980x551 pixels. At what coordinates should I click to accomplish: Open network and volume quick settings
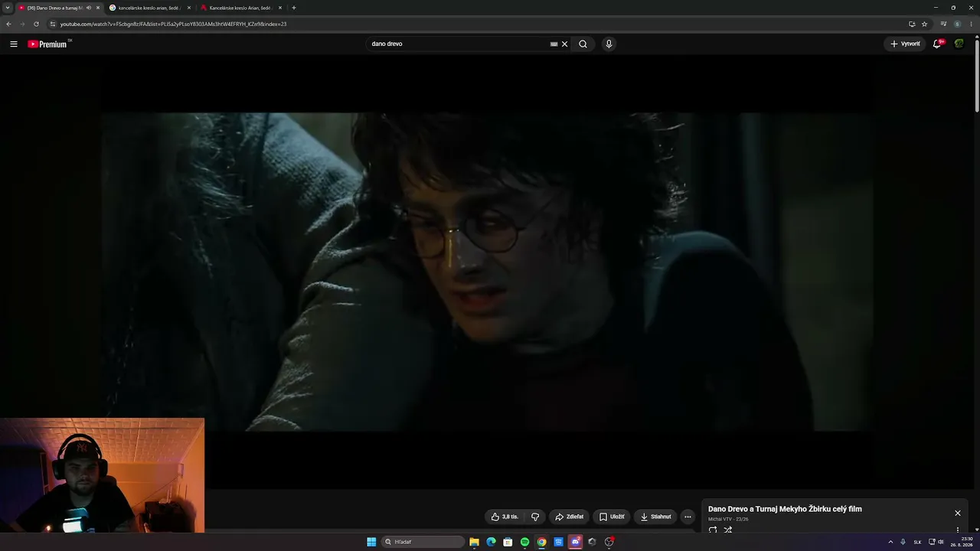936,542
